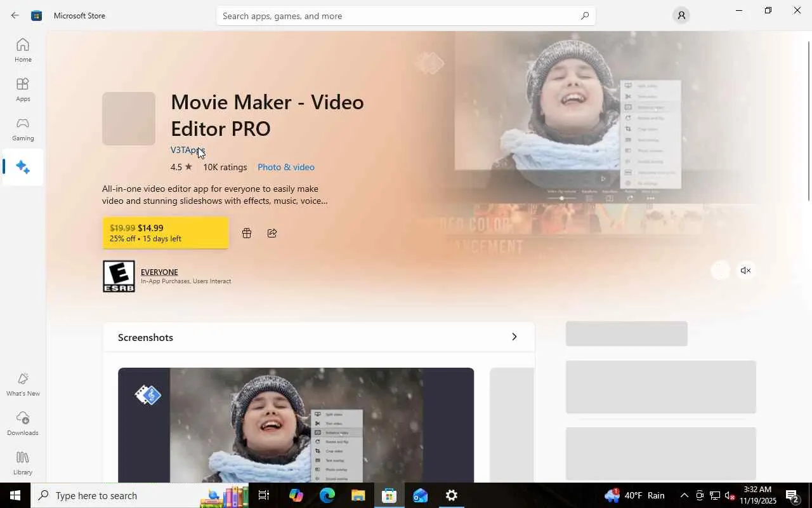The height and width of the screenshot is (508, 812).
Task: Click the volume icon in system tray
Action: [730, 495]
